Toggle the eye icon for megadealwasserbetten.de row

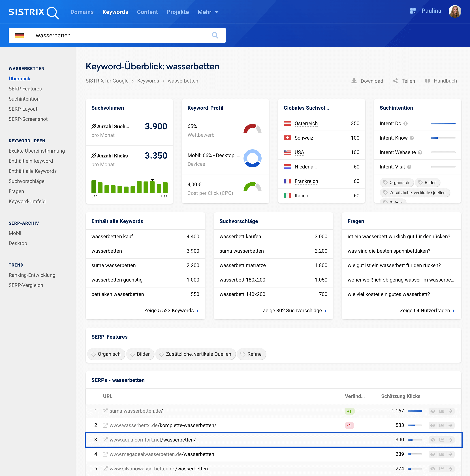[433, 454]
